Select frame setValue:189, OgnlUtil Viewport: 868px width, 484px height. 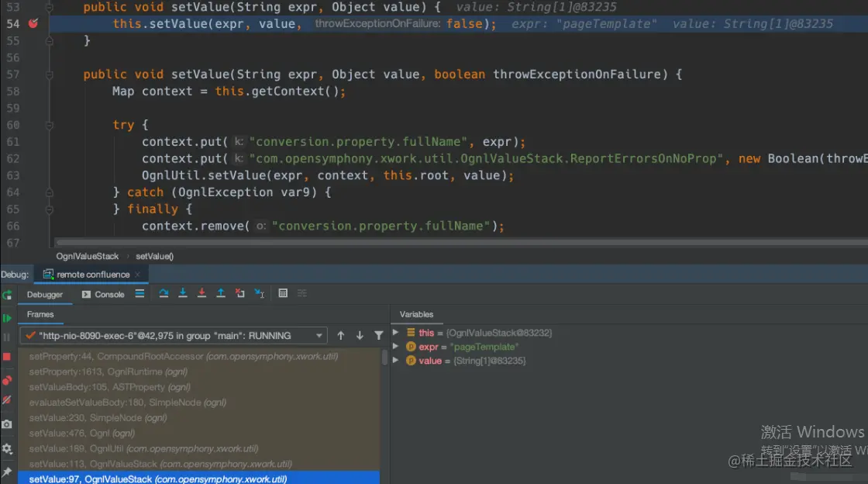pyautogui.click(x=199, y=448)
